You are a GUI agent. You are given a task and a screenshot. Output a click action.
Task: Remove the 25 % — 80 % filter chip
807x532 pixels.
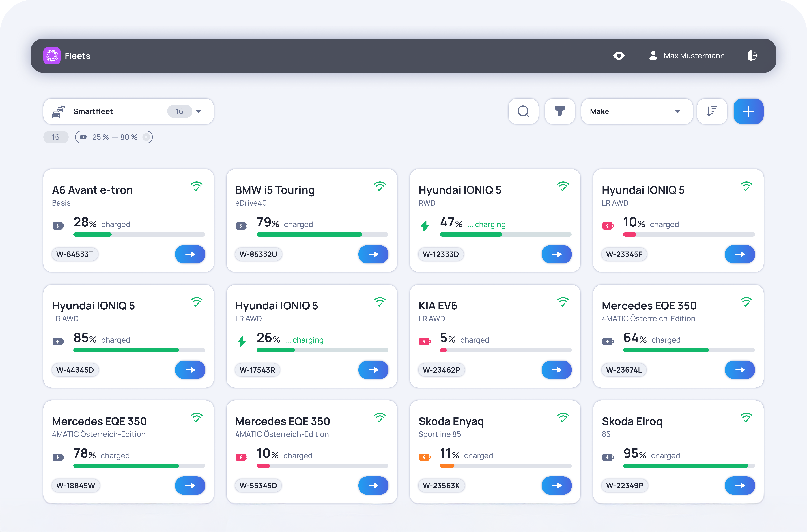(x=146, y=137)
